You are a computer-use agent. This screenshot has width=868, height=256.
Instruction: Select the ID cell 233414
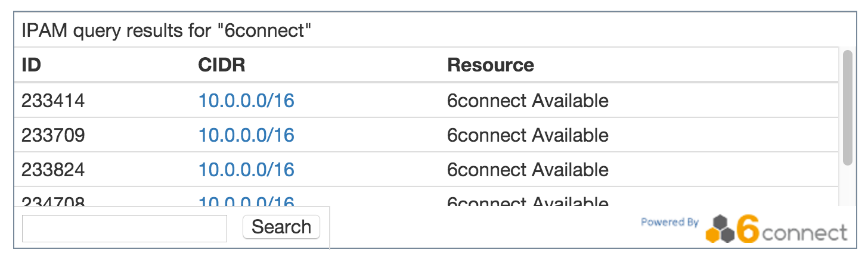53,101
